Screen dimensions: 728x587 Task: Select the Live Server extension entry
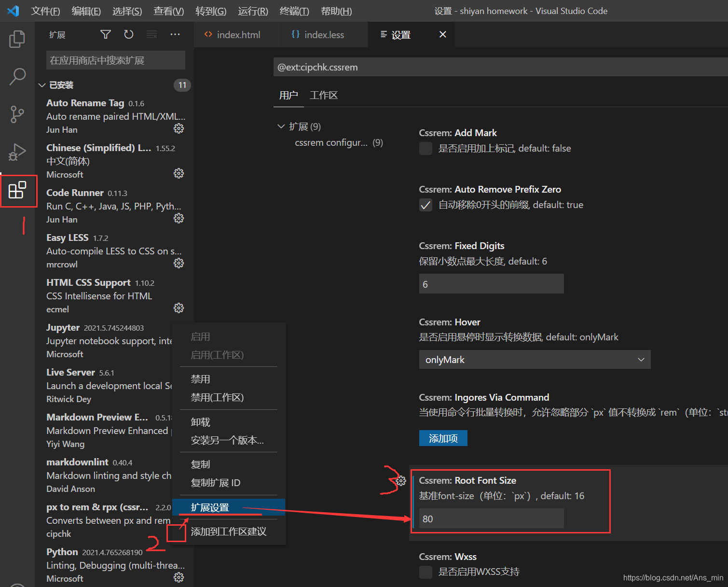(109, 386)
